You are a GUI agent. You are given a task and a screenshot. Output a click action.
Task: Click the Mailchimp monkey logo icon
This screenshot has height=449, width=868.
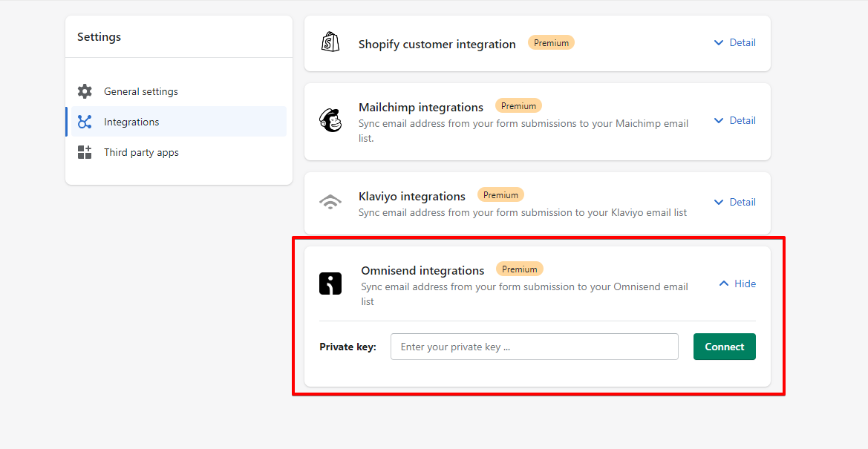[330, 120]
